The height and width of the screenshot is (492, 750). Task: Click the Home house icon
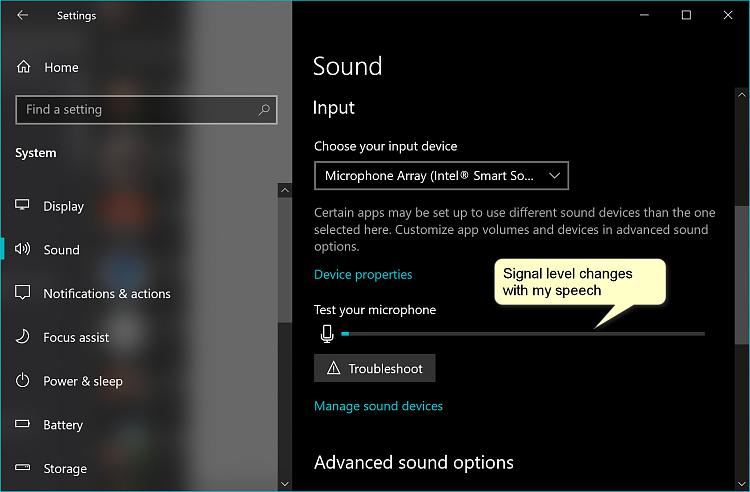[23, 66]
